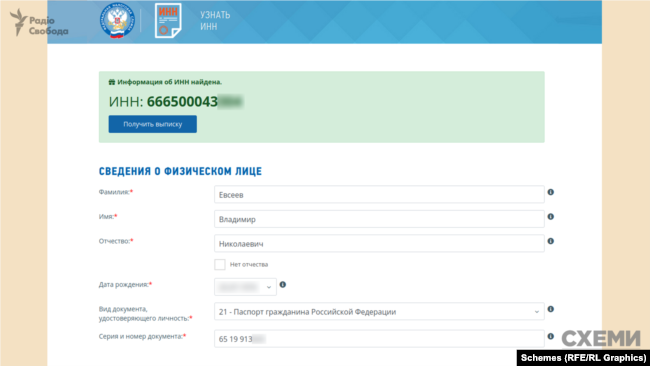Viewport: 650px width, 366px height.
Task: Click the info icon next to Дата рождения
Action: coord(283,284)
